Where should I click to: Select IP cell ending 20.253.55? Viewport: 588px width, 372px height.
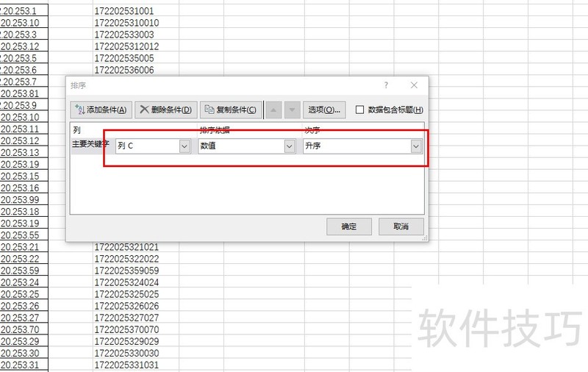pyautogui.click(x=24, y=235)
